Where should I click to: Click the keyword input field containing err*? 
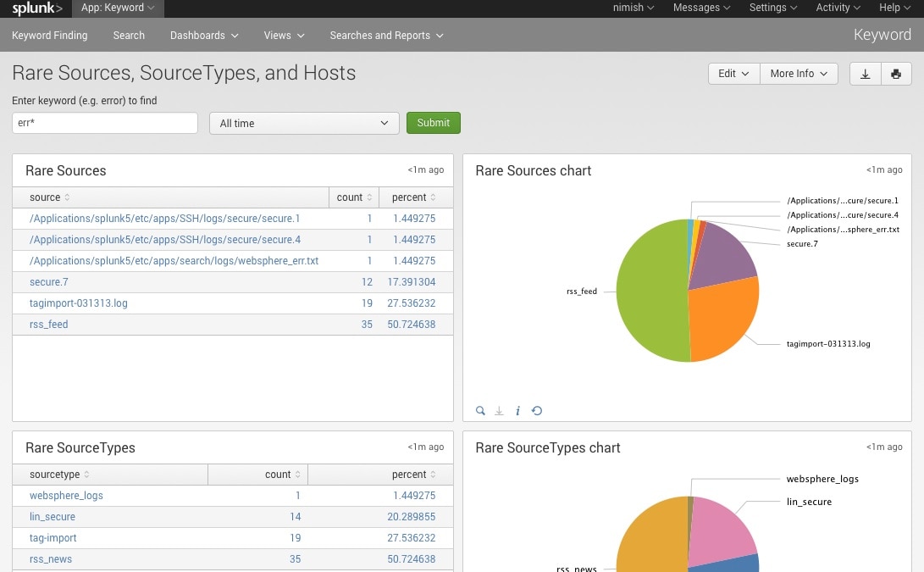[x=105, y=123]
